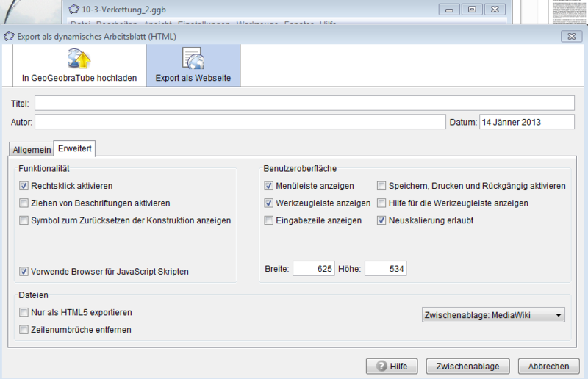
Task: Toggle Rechtsklick aktivieren checkbox
Action: (x=24, y=186)
